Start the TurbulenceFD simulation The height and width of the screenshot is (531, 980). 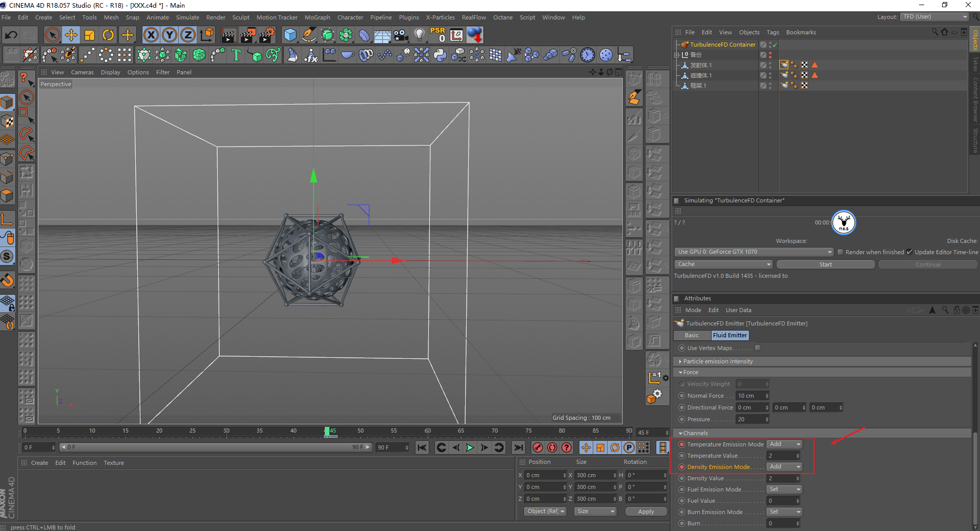pos(826,264)
